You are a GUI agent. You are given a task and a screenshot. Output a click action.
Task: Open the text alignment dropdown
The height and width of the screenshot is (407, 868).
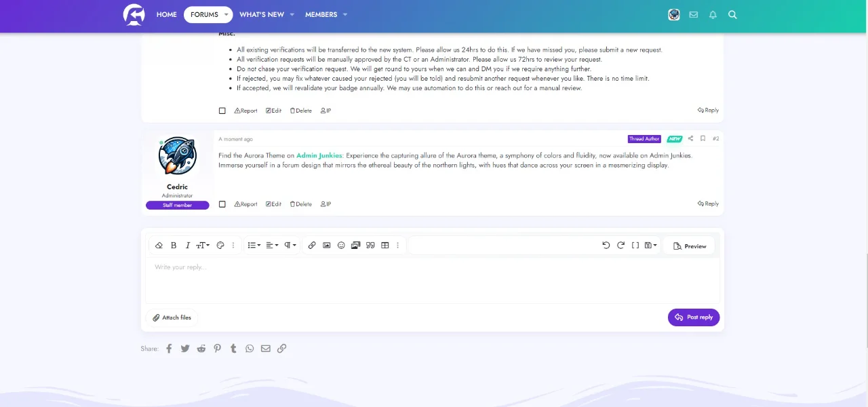pos(272,246)
